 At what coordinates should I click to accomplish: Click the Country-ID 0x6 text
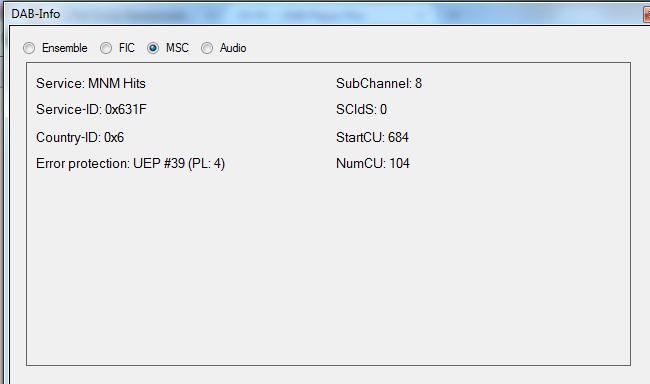[x=80, y=137]
